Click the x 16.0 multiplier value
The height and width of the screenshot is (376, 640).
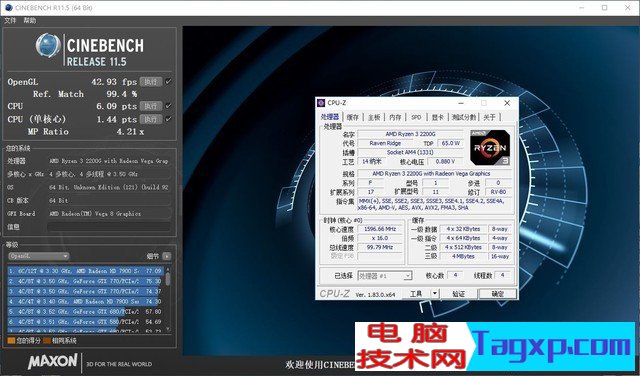pyautogui.click(x=380, y=238)
